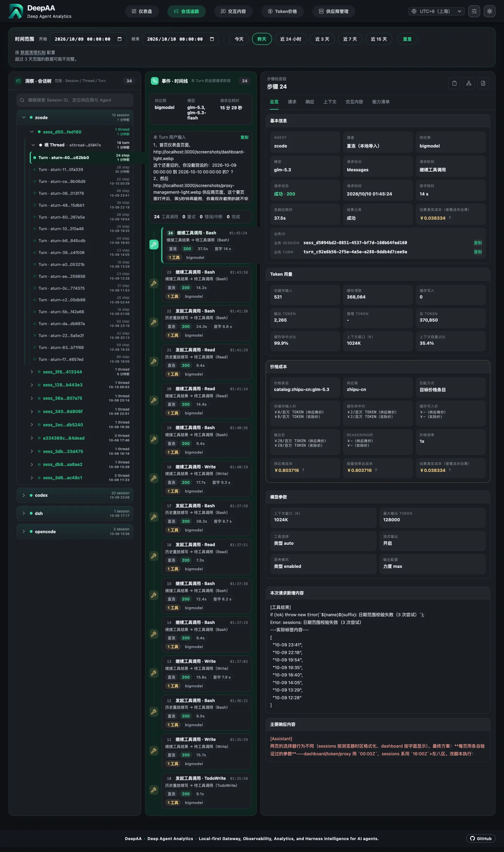Switch to the 请求 tab in step inspector
Image resolution: width=504 pixels, height=852 pixels.
click(x=292, y=102)
